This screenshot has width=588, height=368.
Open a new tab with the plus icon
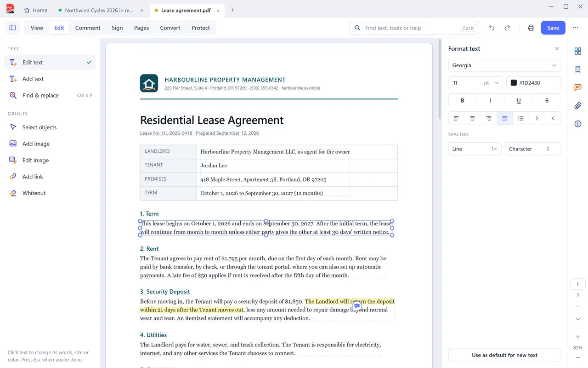pos(232,10)
